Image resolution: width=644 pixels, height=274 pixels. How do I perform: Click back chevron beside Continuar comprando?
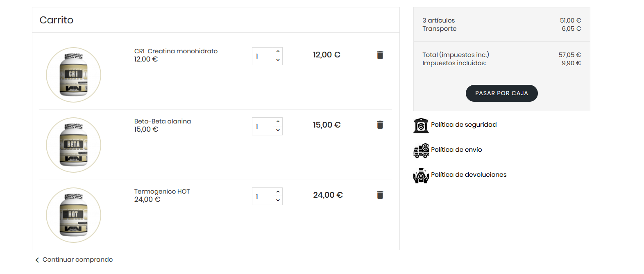pyautogui.click(x=37, y=260)
